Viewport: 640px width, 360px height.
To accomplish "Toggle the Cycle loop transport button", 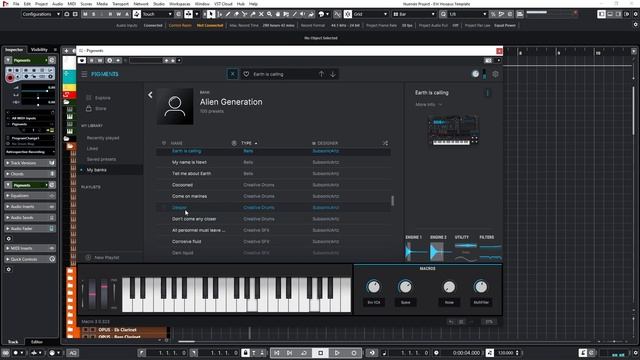I will pos(304,353).
